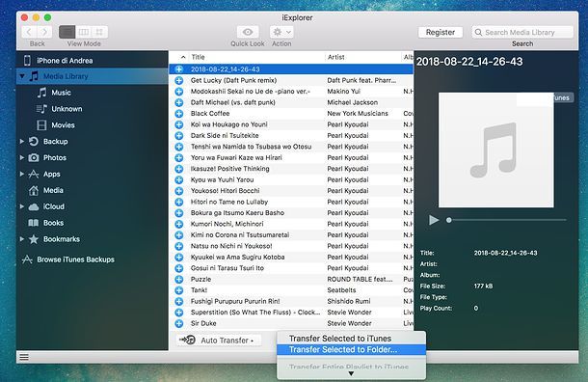Click artist New York Musicians cell
The image size is (588, 382).
(x=358, y=113)
